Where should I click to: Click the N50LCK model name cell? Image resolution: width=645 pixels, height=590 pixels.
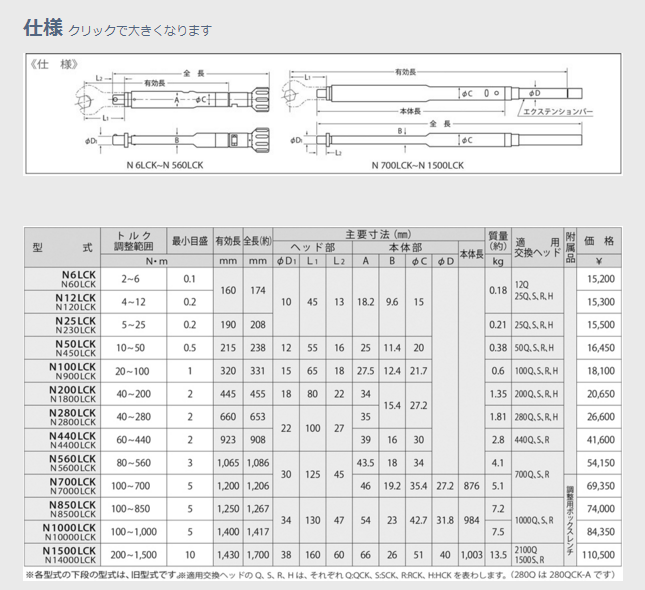click(x=62, y=348)
